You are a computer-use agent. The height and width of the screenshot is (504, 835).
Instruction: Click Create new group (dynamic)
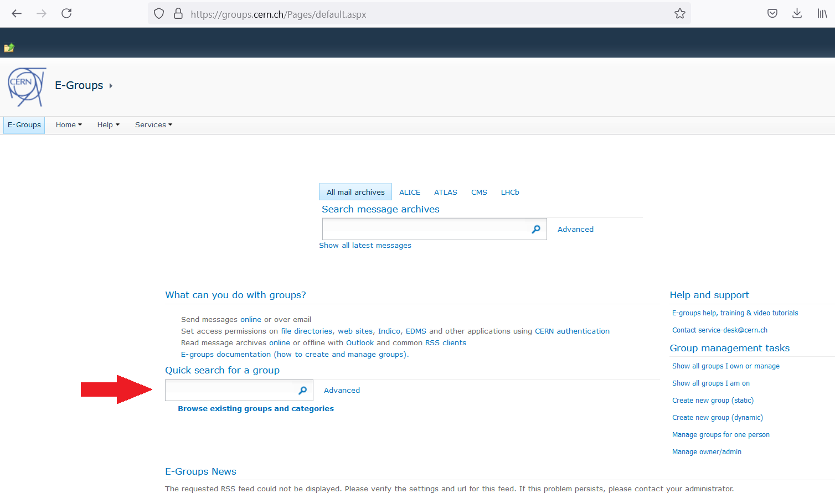tap(718, 418)
